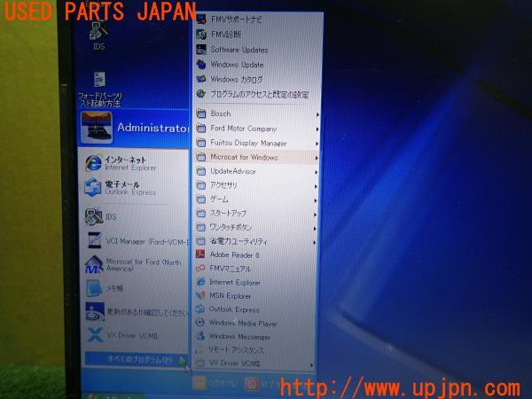Viewport: 532px width, 399px height.
Task: Click the Adobe Reader 8 icon
Action: [x=200, y=254]
